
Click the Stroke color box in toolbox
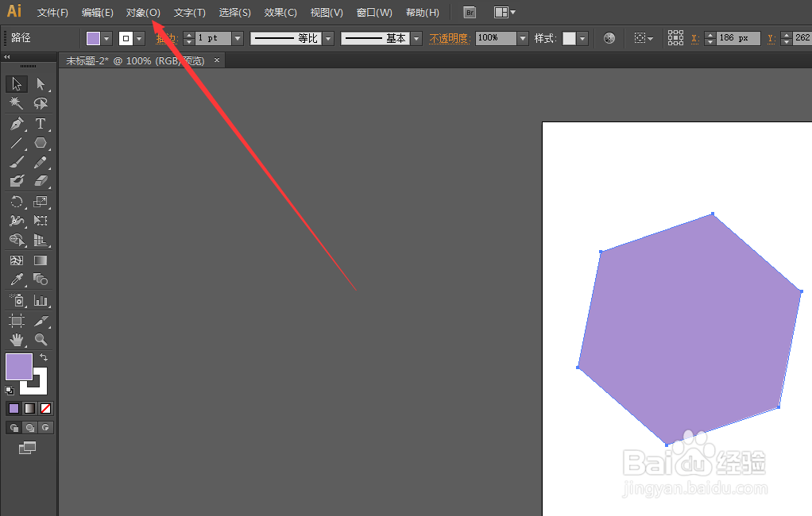pos(41,387)
